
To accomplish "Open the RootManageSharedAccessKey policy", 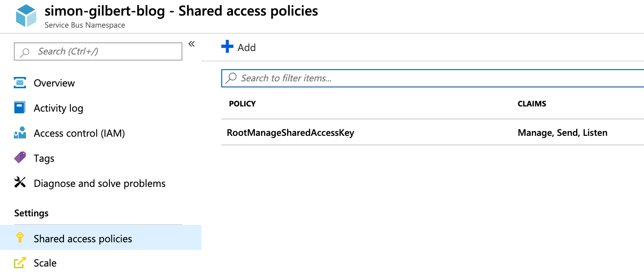I will [x=290, y=133].
